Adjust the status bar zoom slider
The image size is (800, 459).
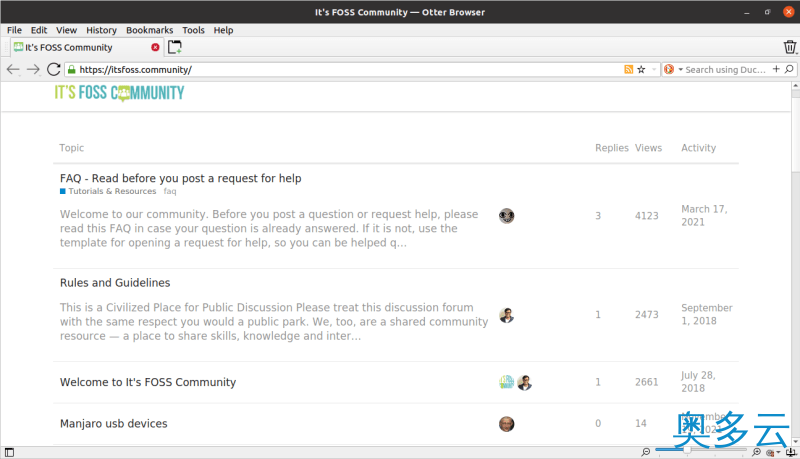click(701, 450)
